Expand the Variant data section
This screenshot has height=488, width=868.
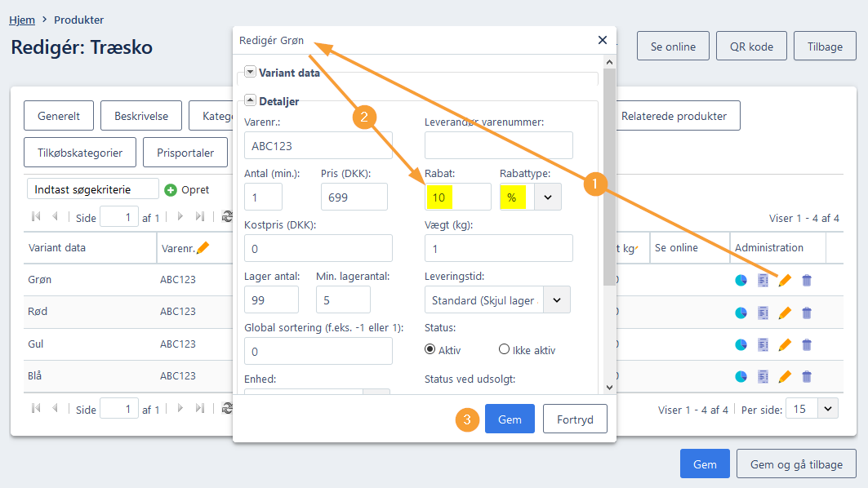[x=250, y=72]
